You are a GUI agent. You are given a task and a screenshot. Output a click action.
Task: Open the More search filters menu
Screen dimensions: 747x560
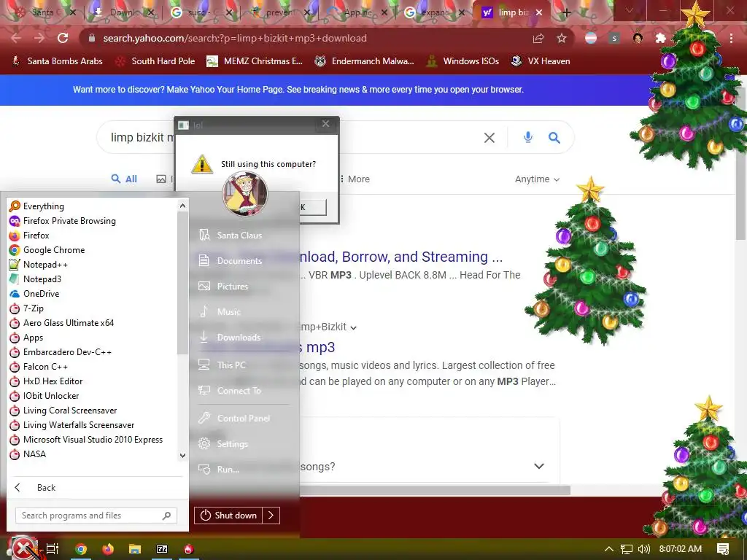(355, 179)
